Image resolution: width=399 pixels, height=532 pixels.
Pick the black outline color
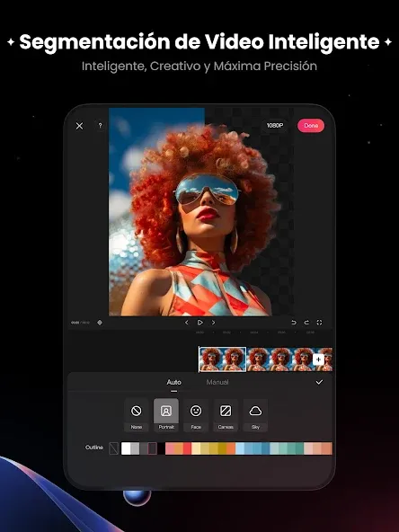tap(161, 448)
